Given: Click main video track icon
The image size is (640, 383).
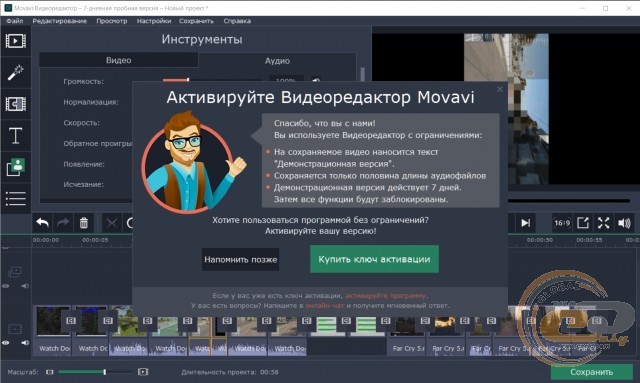Looking at the screenshot, I should coord(15,329).
